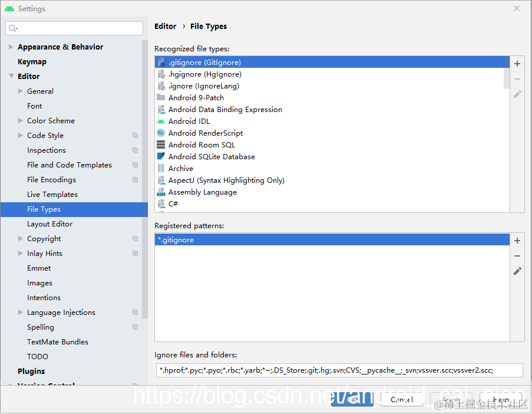Expand the General subsection arrow

click(x=21, y=91)
